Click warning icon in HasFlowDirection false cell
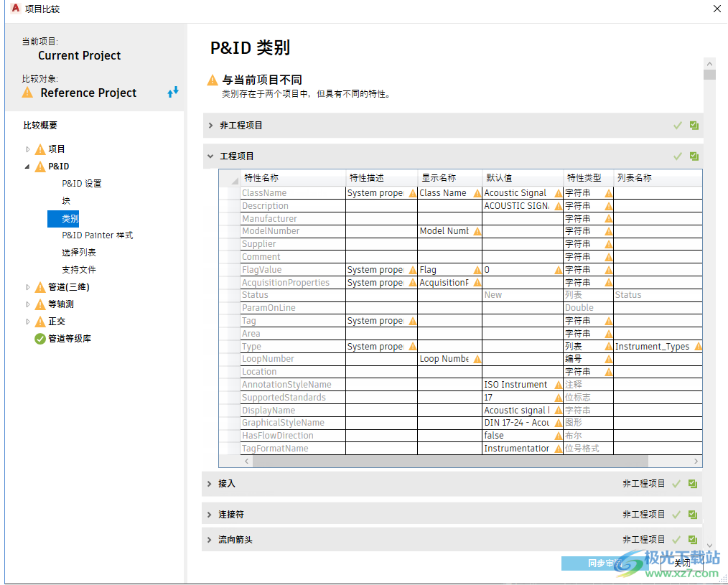This screenshot has width=728, height=585. pyautogui.click(x=558, y=436)
